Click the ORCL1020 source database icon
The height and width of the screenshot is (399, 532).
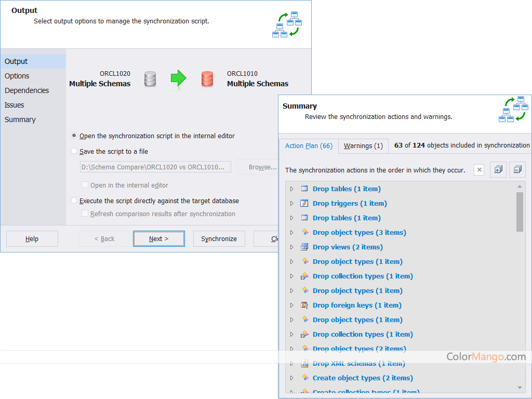point(150,78)
